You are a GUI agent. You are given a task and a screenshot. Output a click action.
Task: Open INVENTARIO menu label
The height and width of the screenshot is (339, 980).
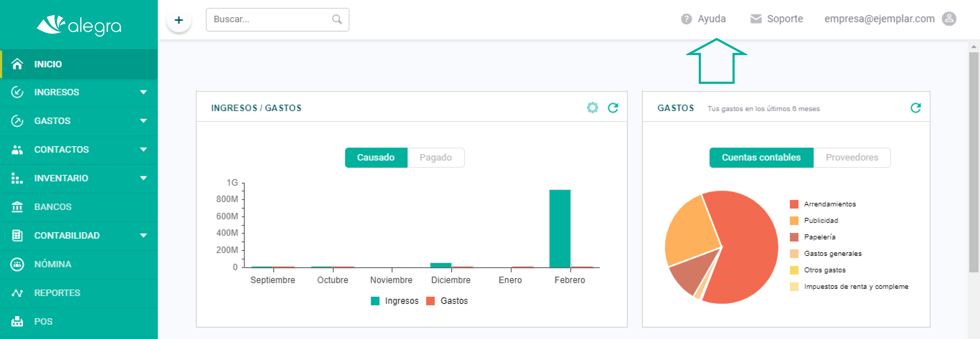tap(61, 178)
